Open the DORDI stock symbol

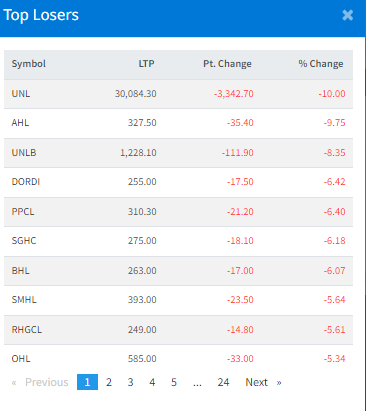click(26, 182)
